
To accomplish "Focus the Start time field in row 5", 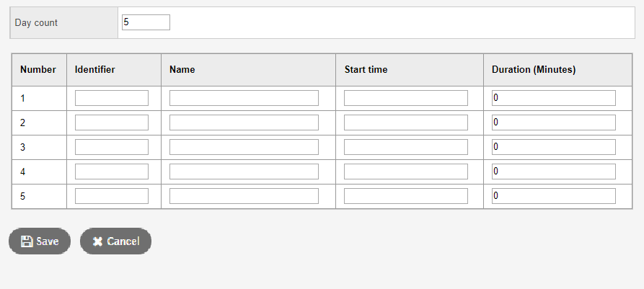I will click(406, 196).
